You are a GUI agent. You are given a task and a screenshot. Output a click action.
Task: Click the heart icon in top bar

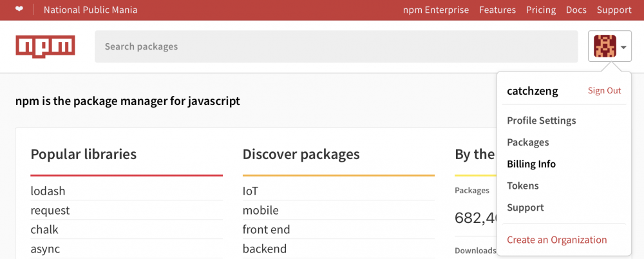[19, 10]
